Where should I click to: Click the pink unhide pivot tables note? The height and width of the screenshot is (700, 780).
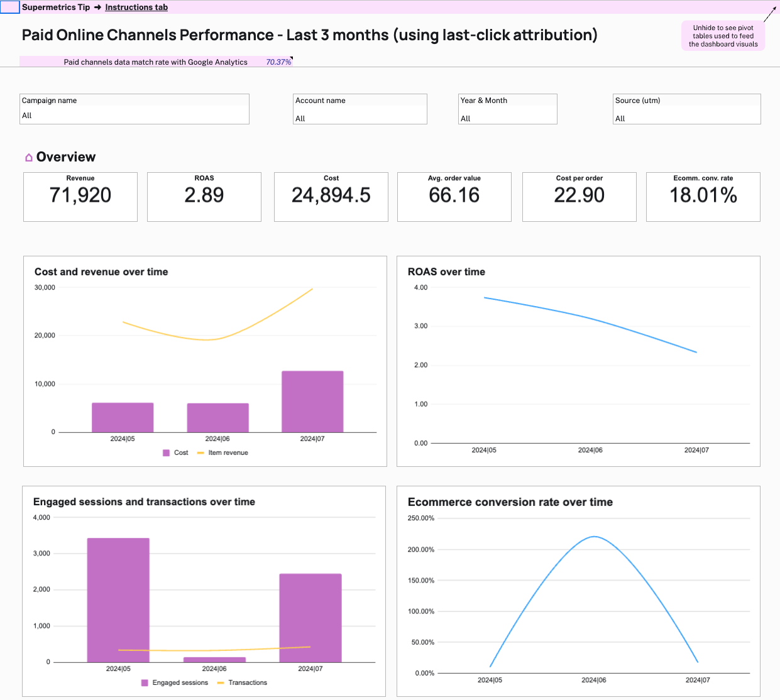click(723, 36)
